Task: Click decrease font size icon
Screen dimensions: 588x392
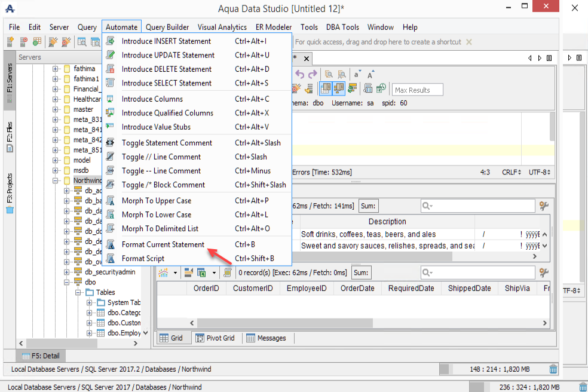Action: [x=357, y=74]
